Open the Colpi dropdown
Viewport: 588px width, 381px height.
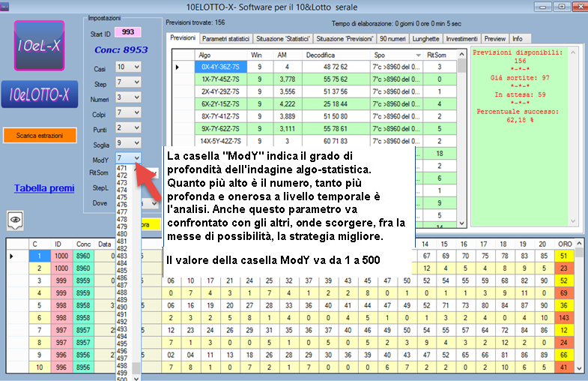128,112
